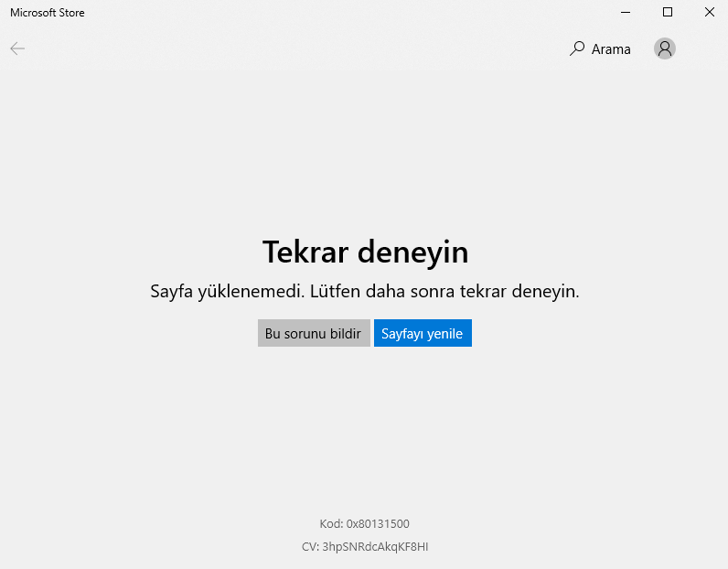Screen dimensions: 728x569
Task: Select the "CV: 3hpSNRdcAkqKF8HI" text
Action: click(x=365, y=546)
